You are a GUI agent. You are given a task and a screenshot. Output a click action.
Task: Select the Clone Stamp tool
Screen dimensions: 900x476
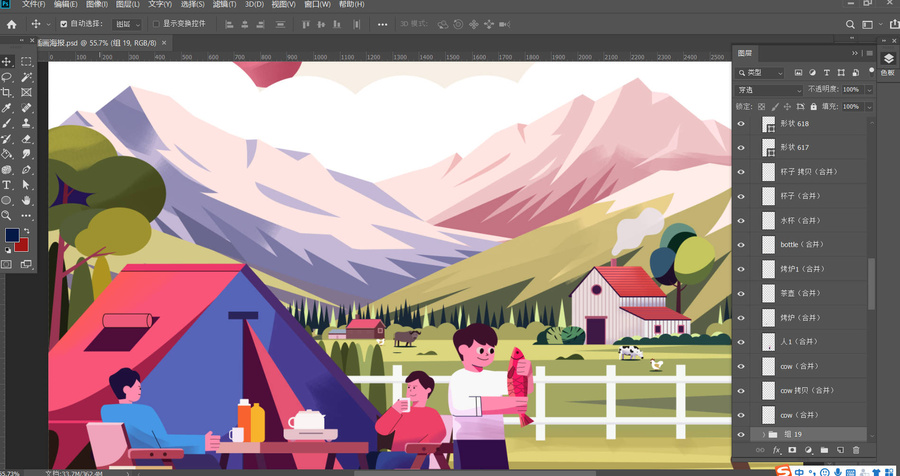(x=26, y=123)
